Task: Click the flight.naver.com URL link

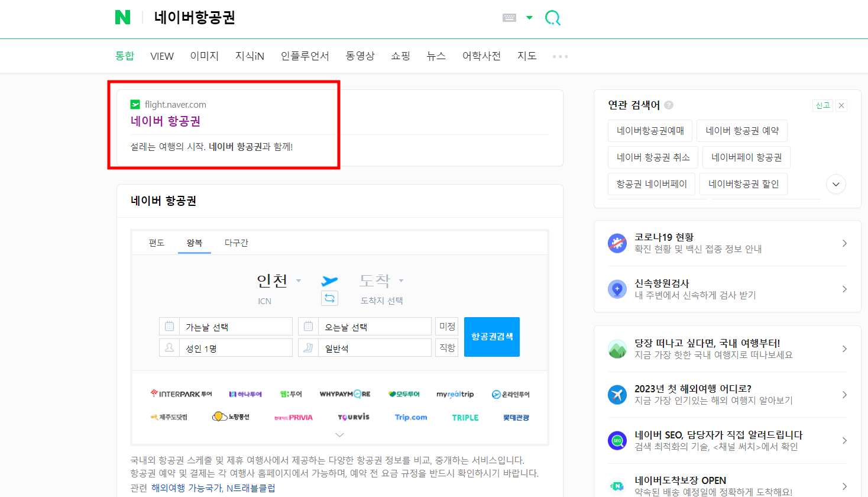Action: (176, 105)
